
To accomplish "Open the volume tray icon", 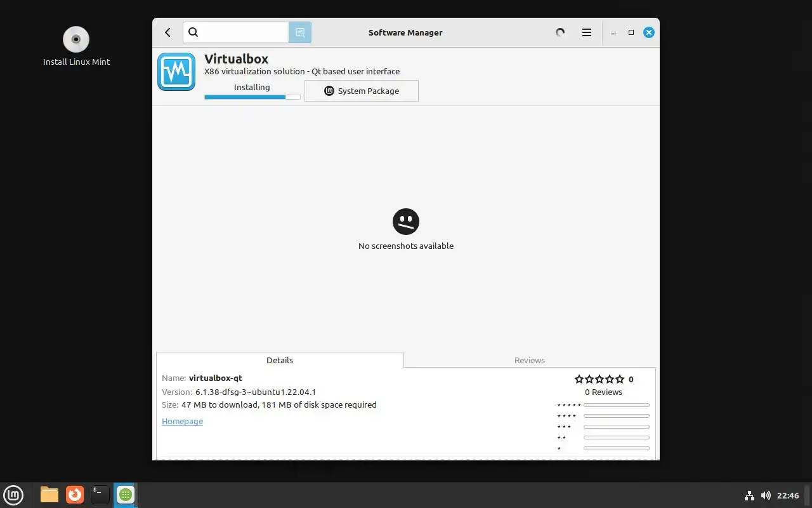I will click(766, 495).
